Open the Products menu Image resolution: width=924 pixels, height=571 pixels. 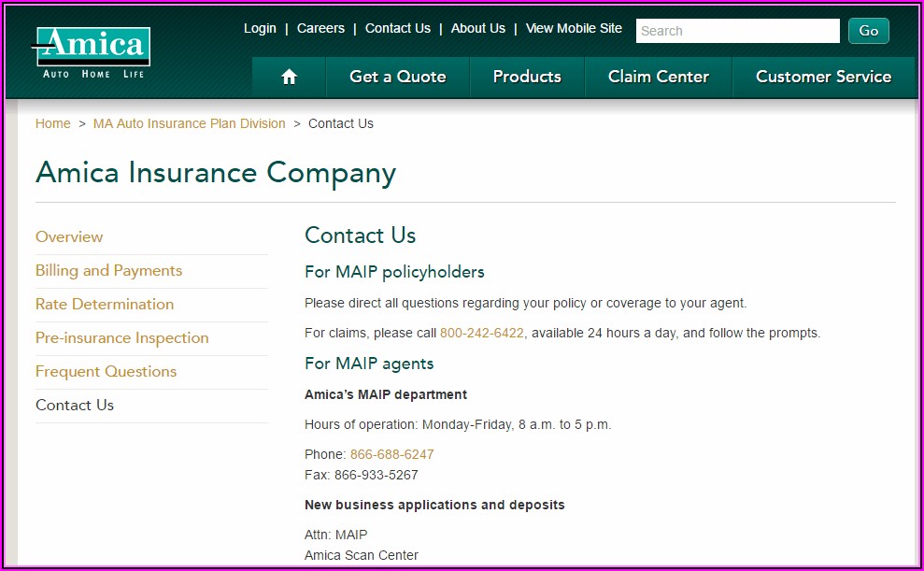[x=527, y=78]
